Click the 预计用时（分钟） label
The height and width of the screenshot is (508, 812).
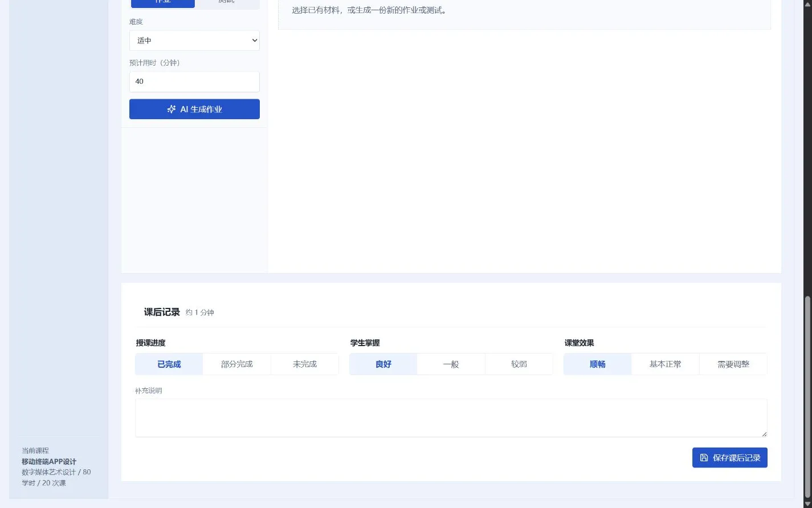(x=154, y=63)
